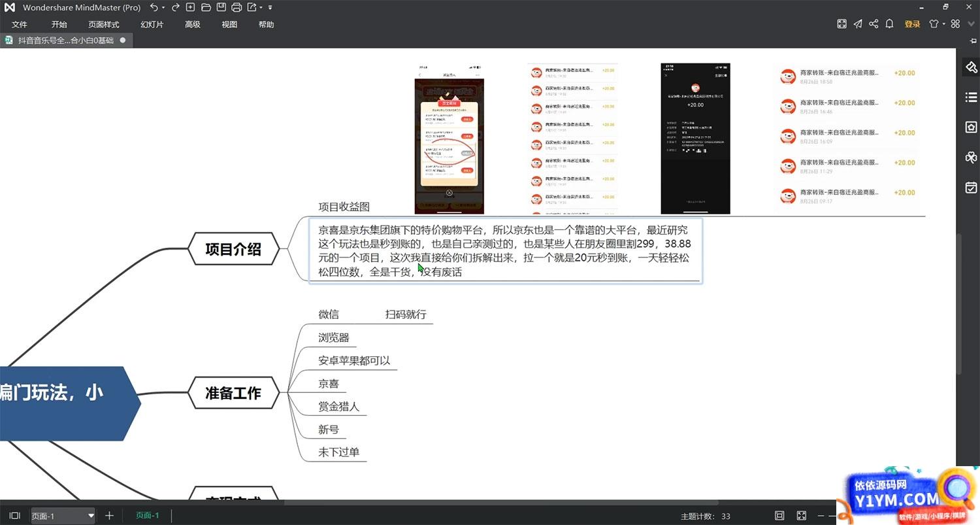Open a file with folder icon

coord(206,7)
